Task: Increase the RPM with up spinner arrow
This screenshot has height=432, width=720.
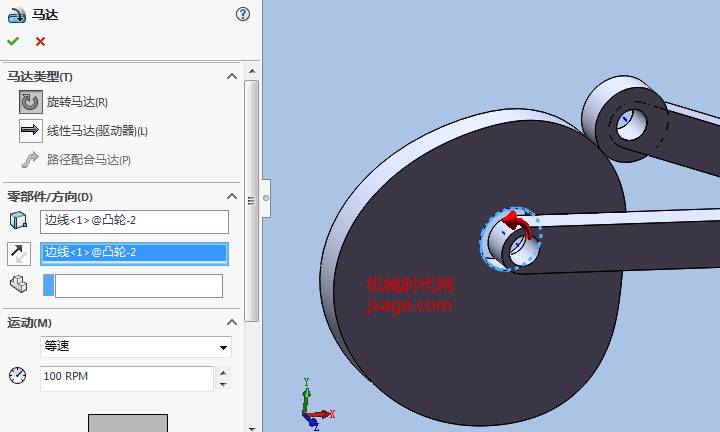Action: 223,373
